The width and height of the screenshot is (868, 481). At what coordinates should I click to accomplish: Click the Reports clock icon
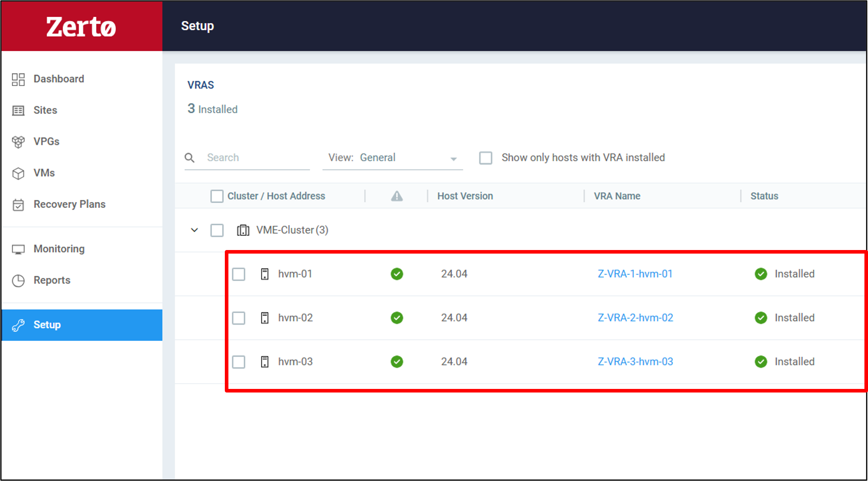(18, 281)
